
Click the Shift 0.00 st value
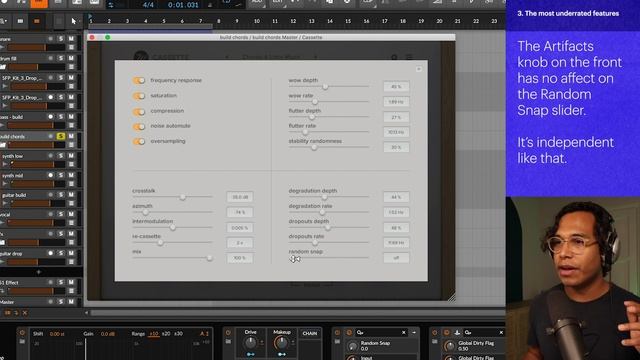tap(57, 334)
